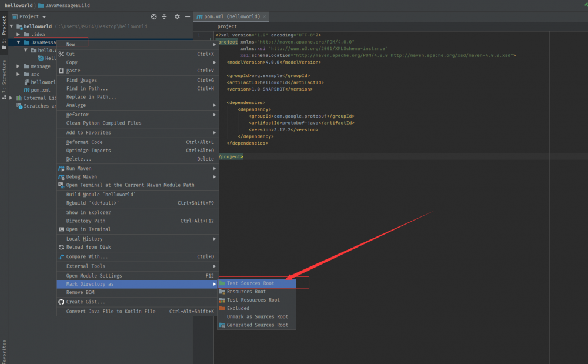
Task: Click the Collapse All icon in Project panel
Action: click(165, 16)
